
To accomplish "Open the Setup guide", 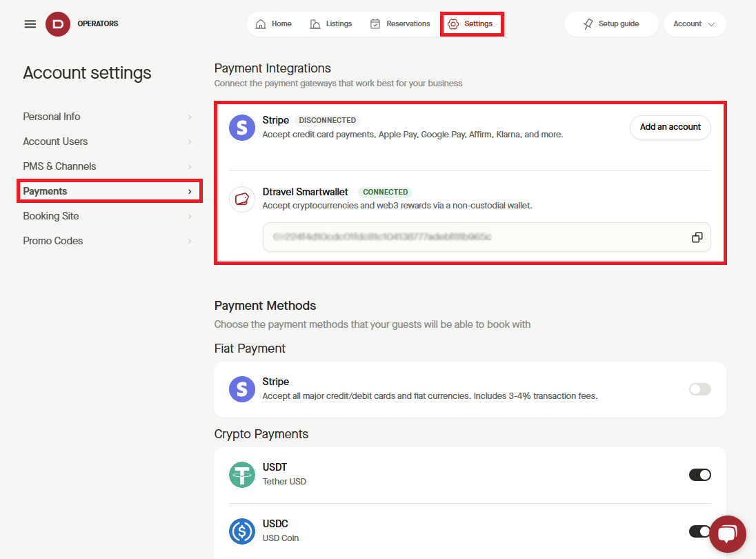I will coord(611,24).
